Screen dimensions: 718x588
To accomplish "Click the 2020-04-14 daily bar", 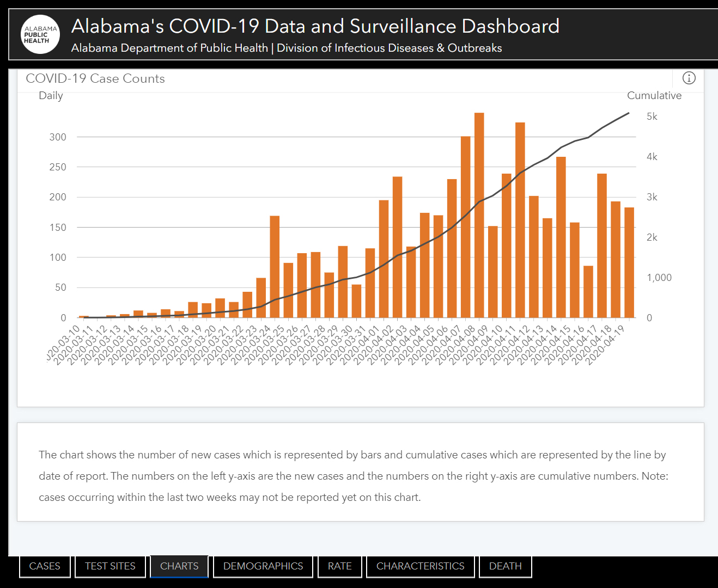I will coord(561,237).
